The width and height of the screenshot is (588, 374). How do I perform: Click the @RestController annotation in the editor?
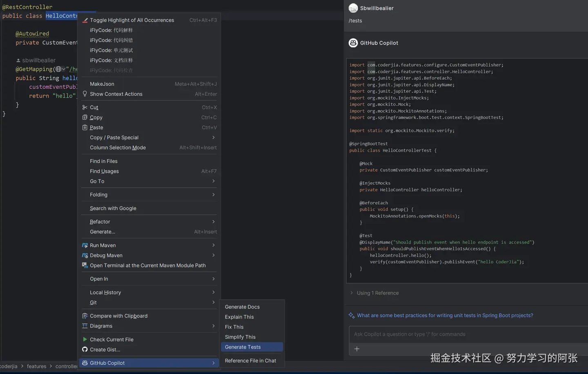coord(27,7)
